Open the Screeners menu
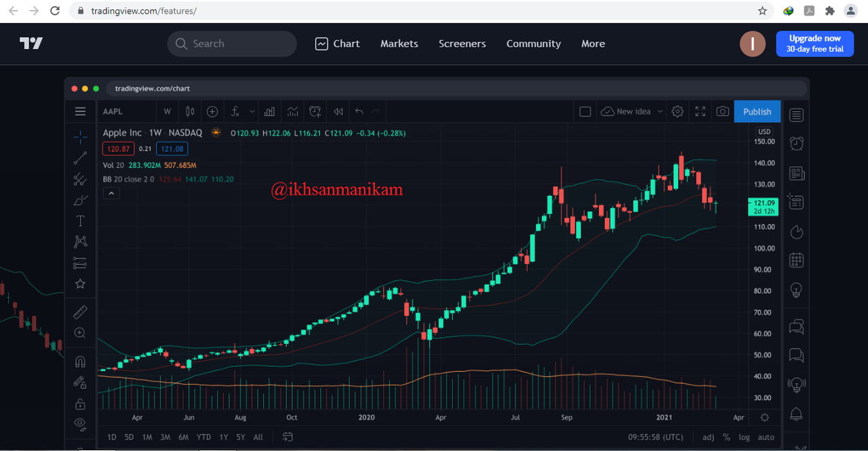868x451 pixels. [462, 43]
